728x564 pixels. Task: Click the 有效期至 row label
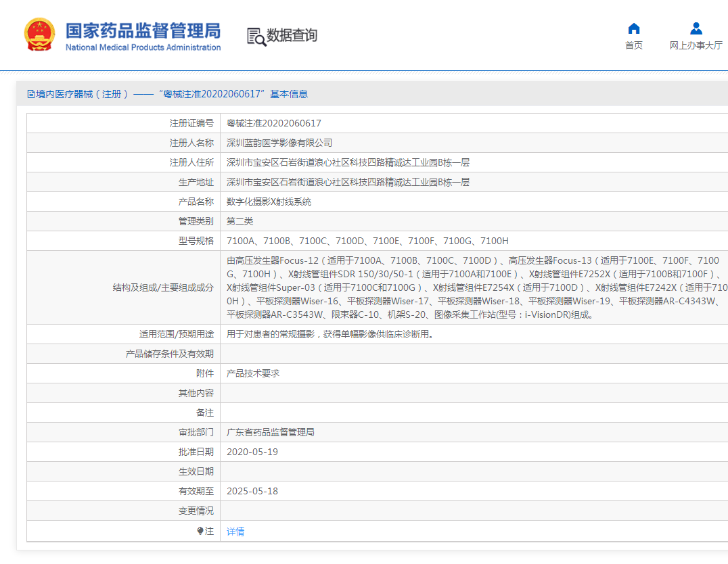pos(196,491)
